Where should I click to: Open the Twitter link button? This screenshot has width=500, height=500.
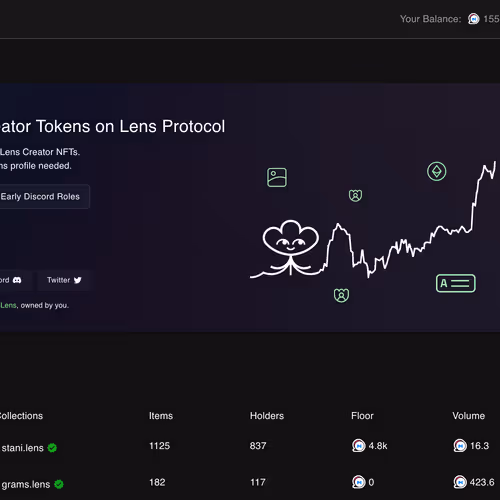64,280
